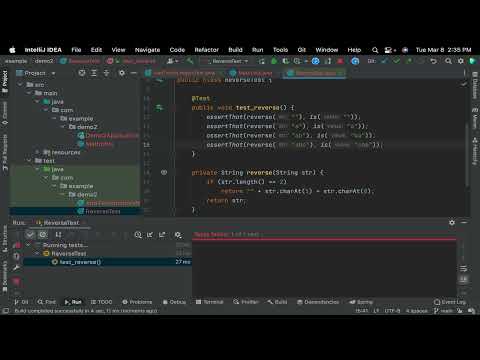480x360 pixels.
Task: Click the red stop icon in Run sidebar
Action: 16,282
